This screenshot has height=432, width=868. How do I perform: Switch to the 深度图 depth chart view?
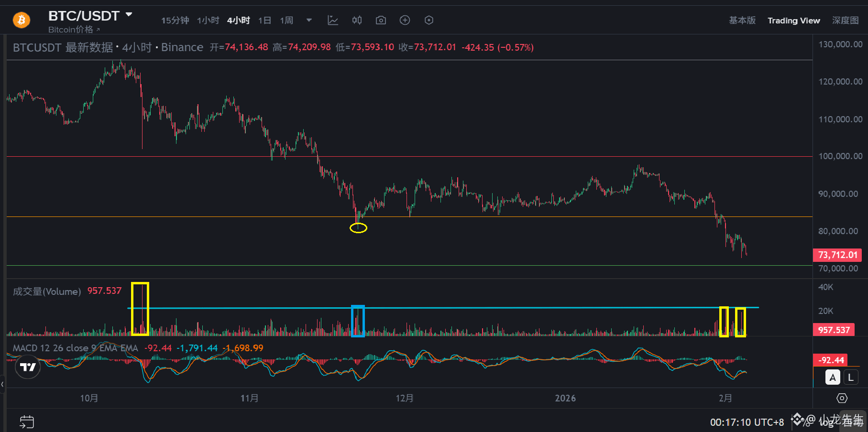845,20
